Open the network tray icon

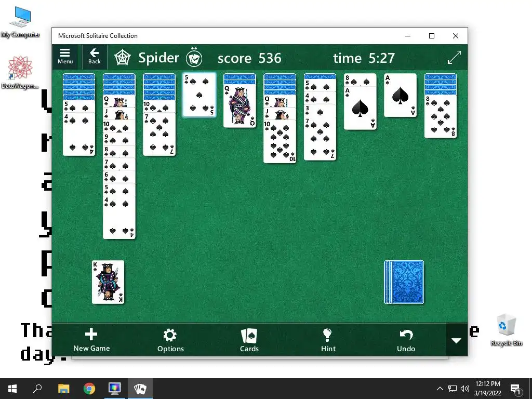coord(453,389)
